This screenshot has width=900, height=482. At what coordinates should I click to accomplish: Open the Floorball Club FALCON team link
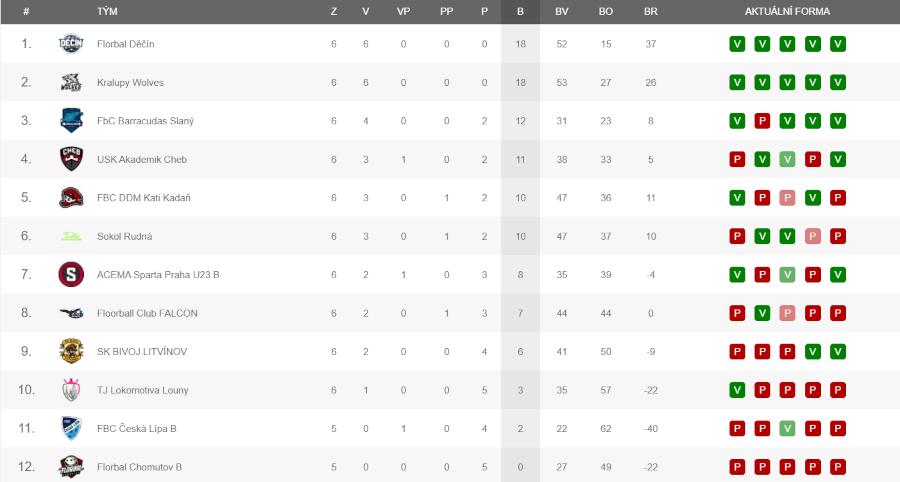tap(147, 313)
